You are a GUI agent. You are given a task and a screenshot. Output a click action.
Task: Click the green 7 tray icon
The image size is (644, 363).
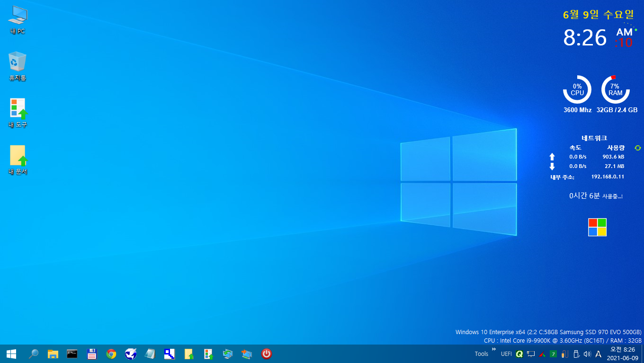(553, 354)
